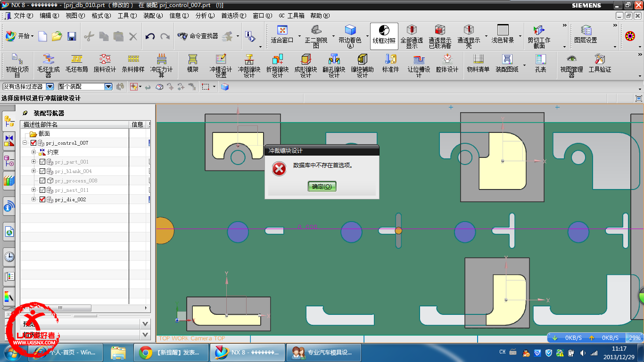Viewport: 644px width, 362px height.
Task: Open the GC 工具箱 menu
Action: click(x=291, y=16)
